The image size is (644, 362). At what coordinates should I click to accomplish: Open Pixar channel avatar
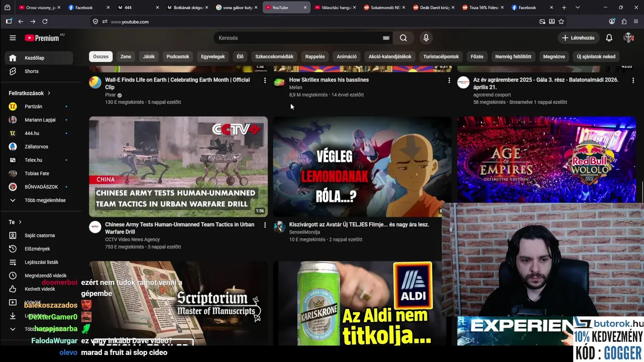click(x=95, y=82)
